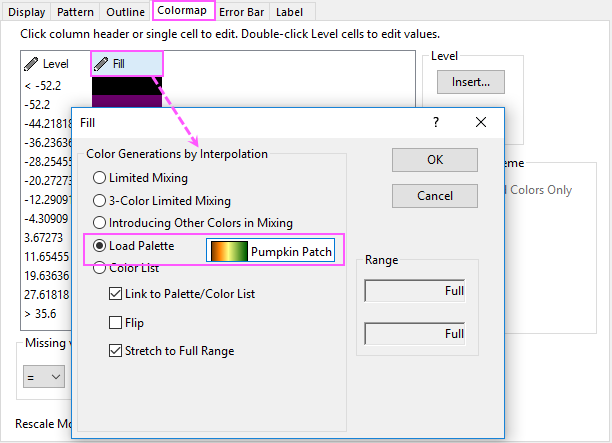This screenshot has height=443, width=612.
Task: Expand the Missing value equals dropdown
Action: pyautogui.click(x=44, y=377)
